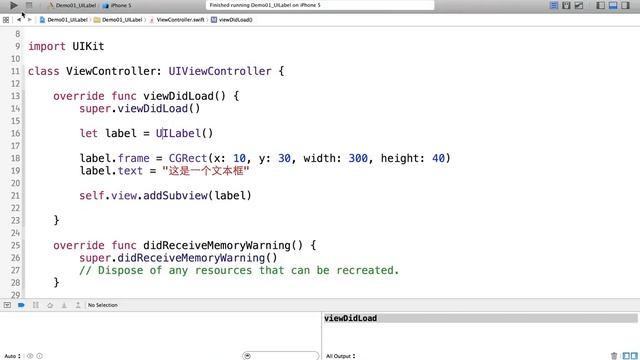The width and height of the screenshot is (640, 360).
Task: Go forward in editor history
Action: 29,20
